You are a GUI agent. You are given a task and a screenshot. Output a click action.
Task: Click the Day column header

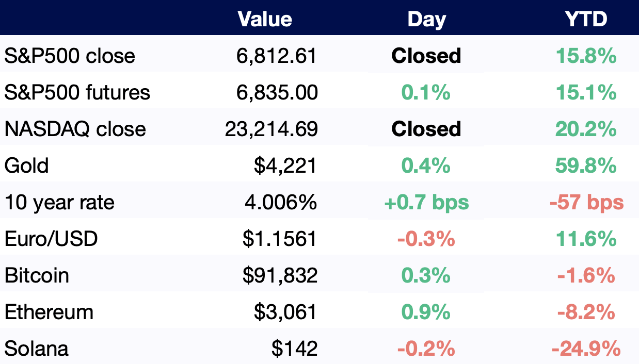(426, 19)
